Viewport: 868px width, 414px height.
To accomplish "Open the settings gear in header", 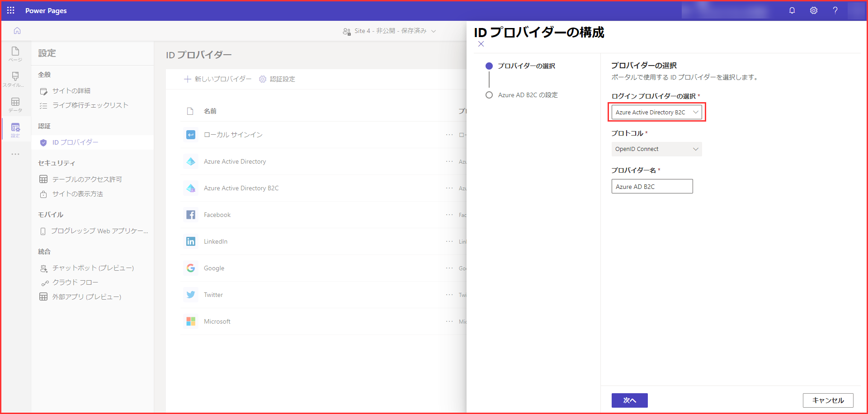I will pyautogui.click(x=814, y=10).
